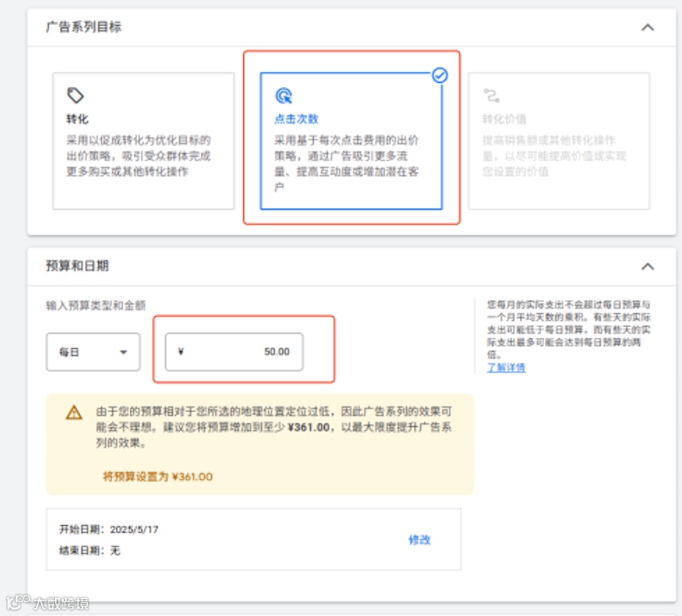This screenshot has height=616, width=682.
Task: Click the 预算和日期 section title
Action: (77, 265)
